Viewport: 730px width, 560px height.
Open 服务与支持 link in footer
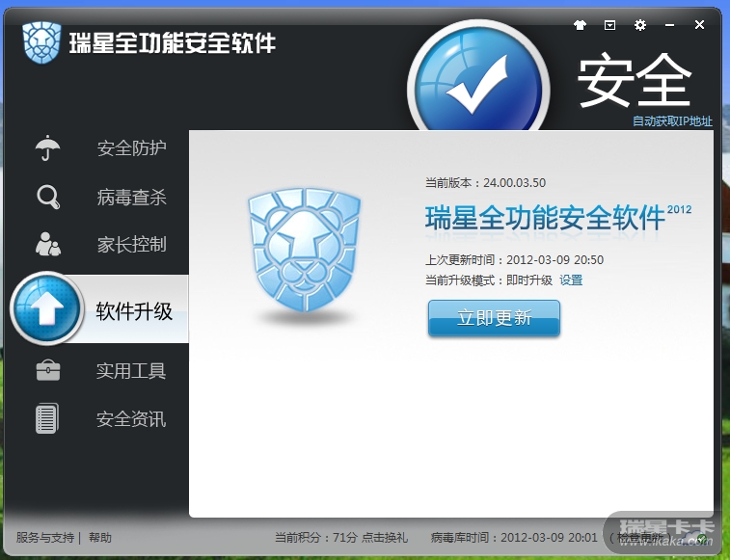[x=45, y=538]
